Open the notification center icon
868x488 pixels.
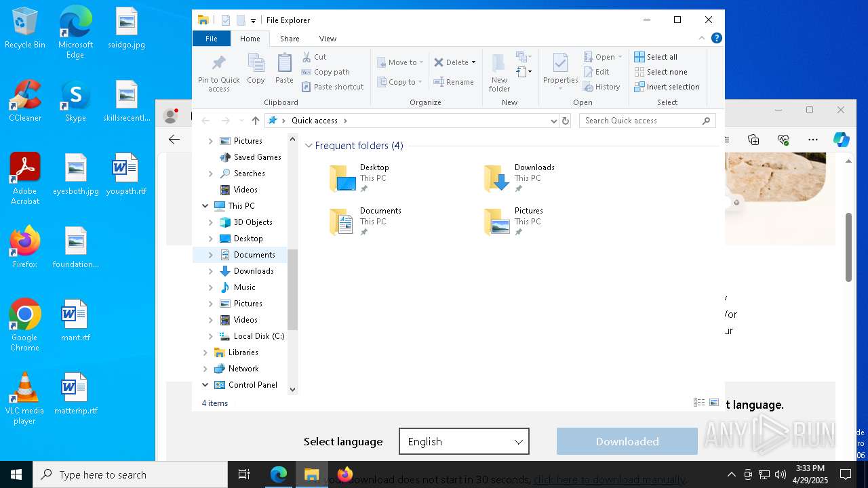(x=846, y=474)
